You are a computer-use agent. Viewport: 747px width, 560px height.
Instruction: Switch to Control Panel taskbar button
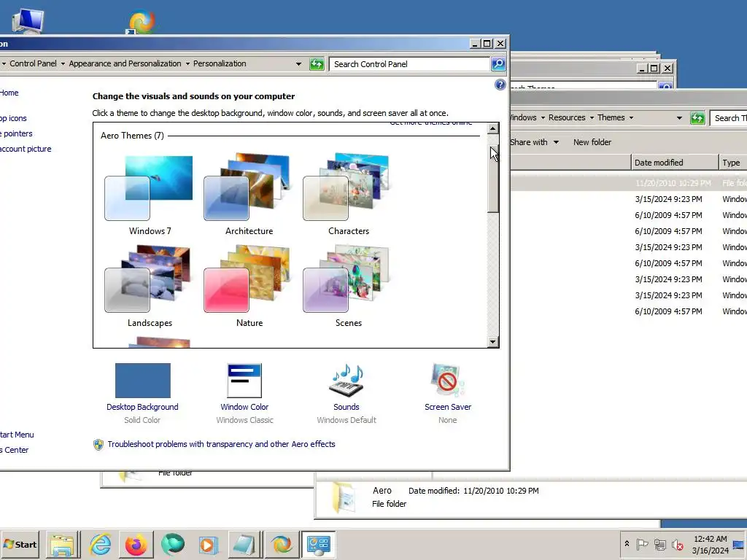click(x=319, y=545)
